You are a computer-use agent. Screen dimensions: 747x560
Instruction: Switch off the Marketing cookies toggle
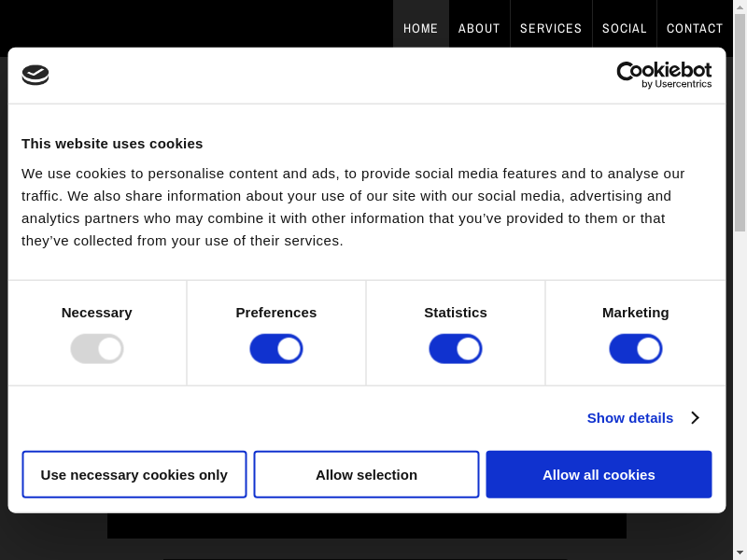pyautogui.click(x=636, y=349)
